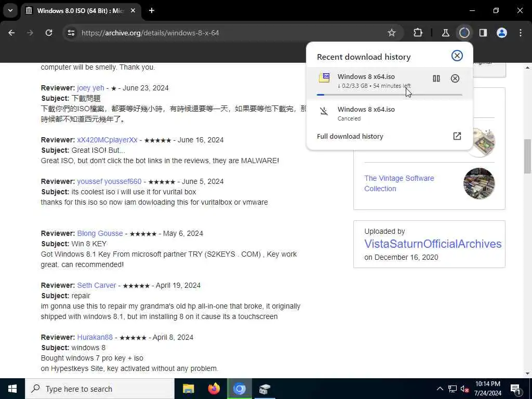This screenshot has width=532, height=399.
Task: Click the Chrome taskbar icon
Action: pyautogui.click(x=239, y=389)
